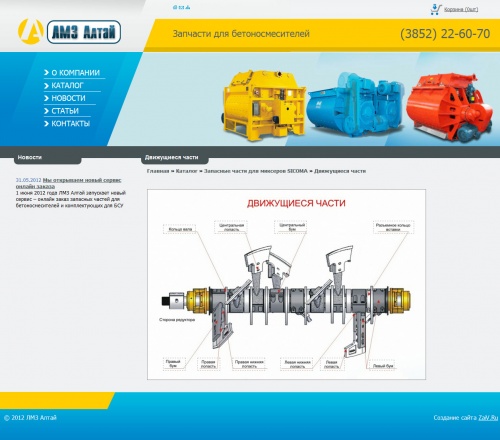Click the Левый бук label in diagram
The height and width of the screenshot is (440, 500).
click(383, 366)
